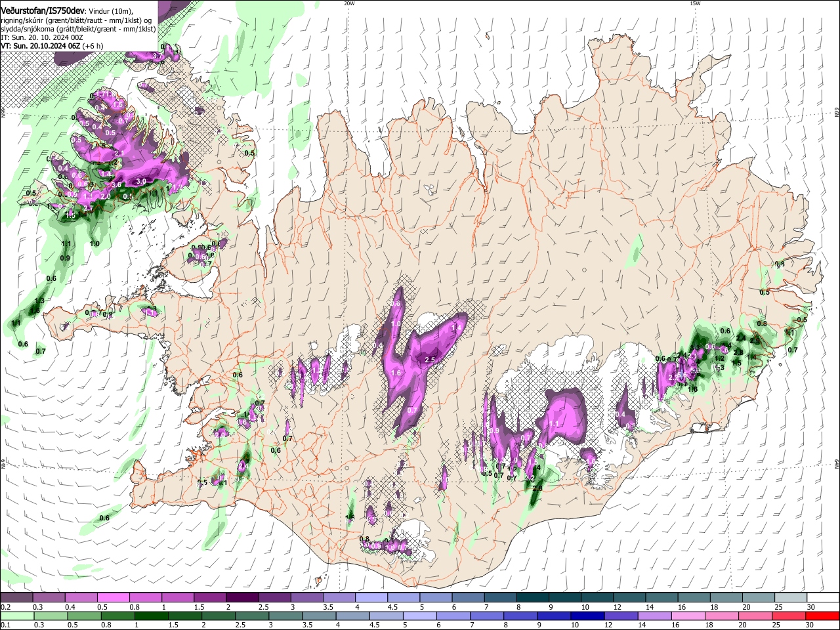Click the white 2.5 value on central Iceland map

tap(430, 360)
